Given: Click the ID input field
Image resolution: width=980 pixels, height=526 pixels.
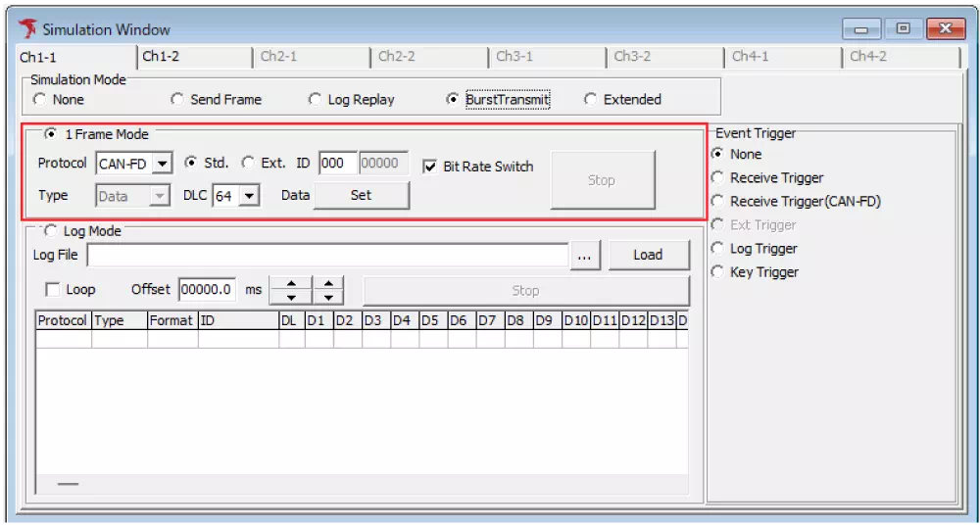Looking at the screenshot, I should [x=337, y=164].
